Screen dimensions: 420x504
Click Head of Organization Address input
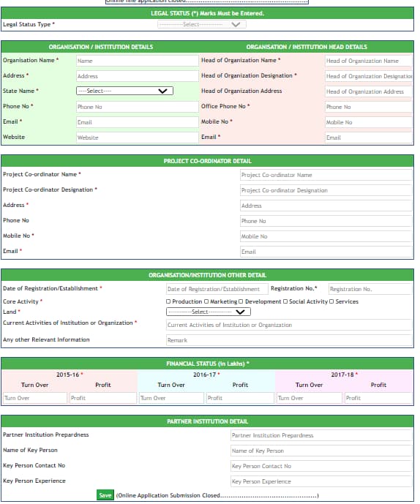(369, 91)
